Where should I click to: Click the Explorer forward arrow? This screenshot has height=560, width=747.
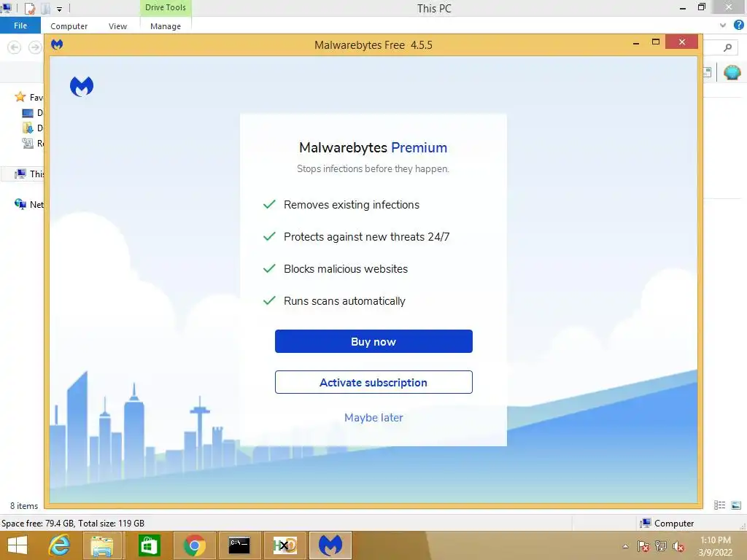(35, 47)
